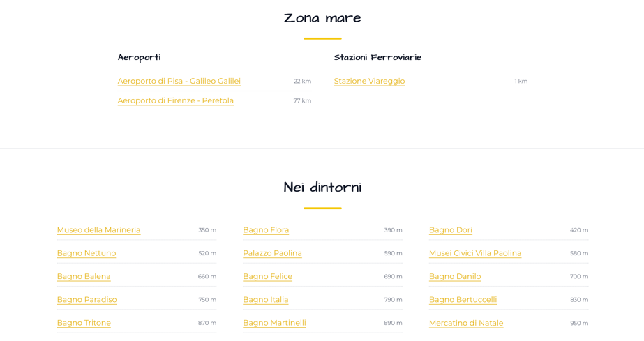The height and width of the screenshot is (341, 644).
Task: Visit the Palazzo Paolina link
Action: [x=272, y=253]
